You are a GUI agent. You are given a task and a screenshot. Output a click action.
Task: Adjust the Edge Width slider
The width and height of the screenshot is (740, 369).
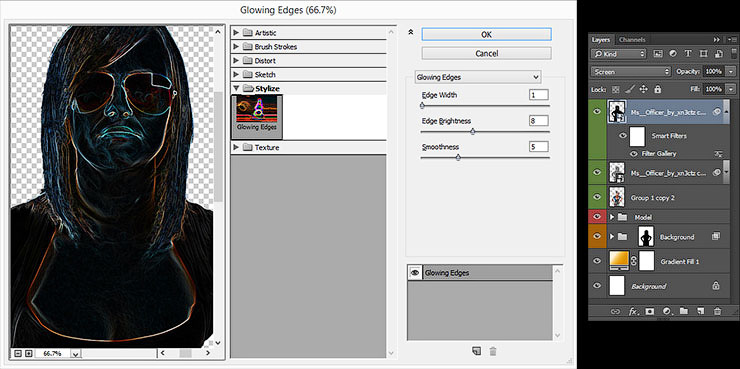pyautogui.click(x=422, y=106)
